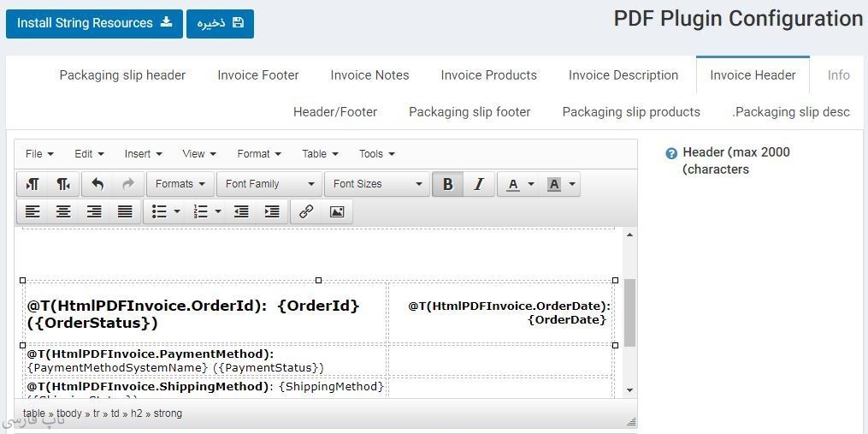The image size is (868, 434).
Task: Open the Table menu
Action: (320, 154)
